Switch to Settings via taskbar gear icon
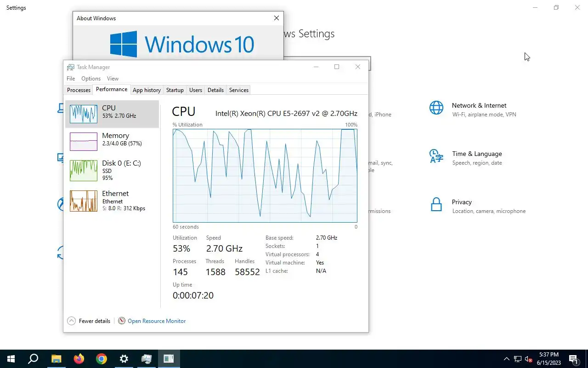 tap(124, 359)
